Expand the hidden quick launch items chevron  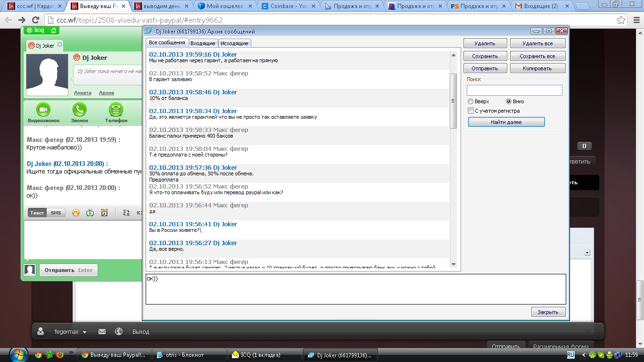point(71,352)
